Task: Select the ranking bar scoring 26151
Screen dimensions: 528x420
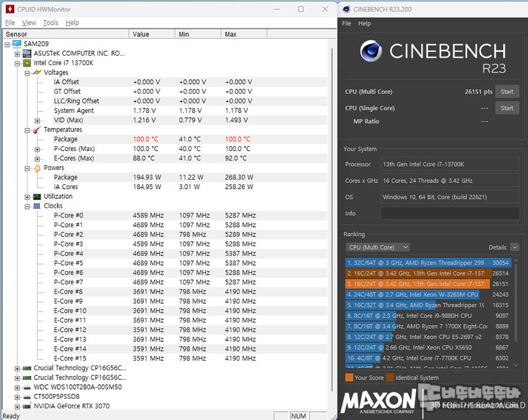Action: coord(427,284)
